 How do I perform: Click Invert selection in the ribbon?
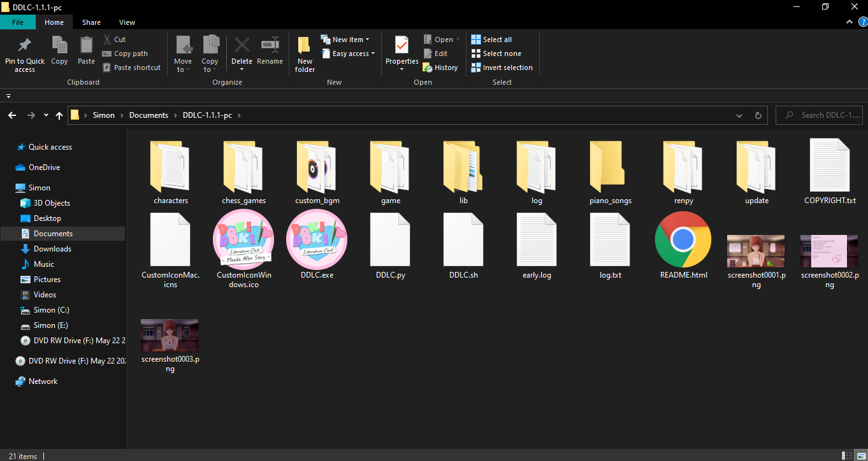[502, 67]
